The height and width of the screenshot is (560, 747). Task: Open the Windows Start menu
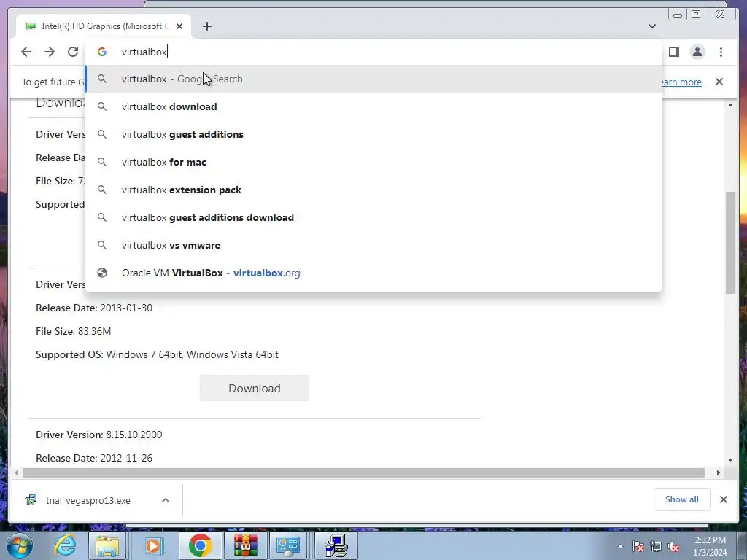click(19, 545)
